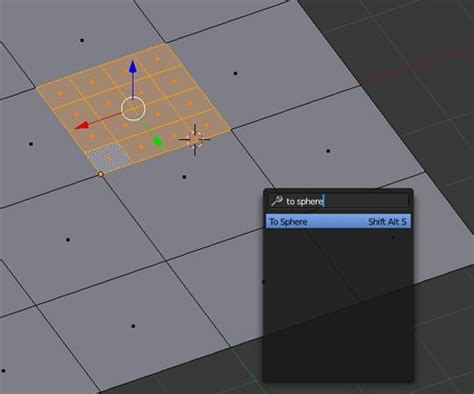Click the green Y-axis gizmo arrow

[158, 141]
